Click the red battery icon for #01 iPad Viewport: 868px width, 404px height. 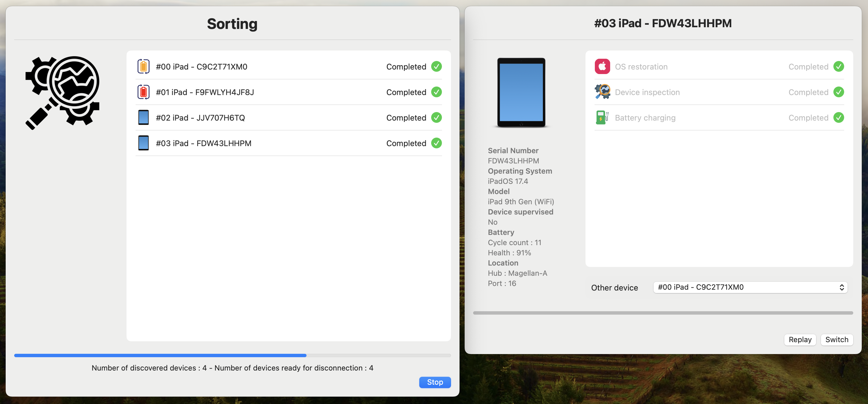(143, 92)
